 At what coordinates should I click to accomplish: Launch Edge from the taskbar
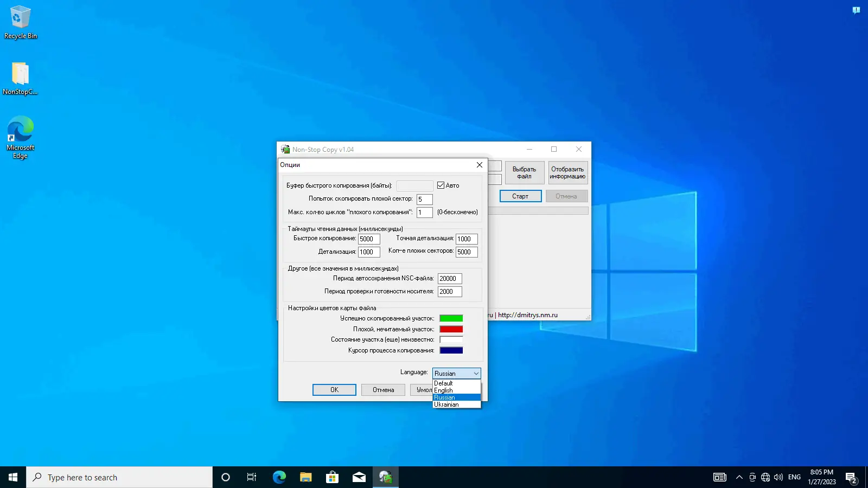[x=279, y=477]
